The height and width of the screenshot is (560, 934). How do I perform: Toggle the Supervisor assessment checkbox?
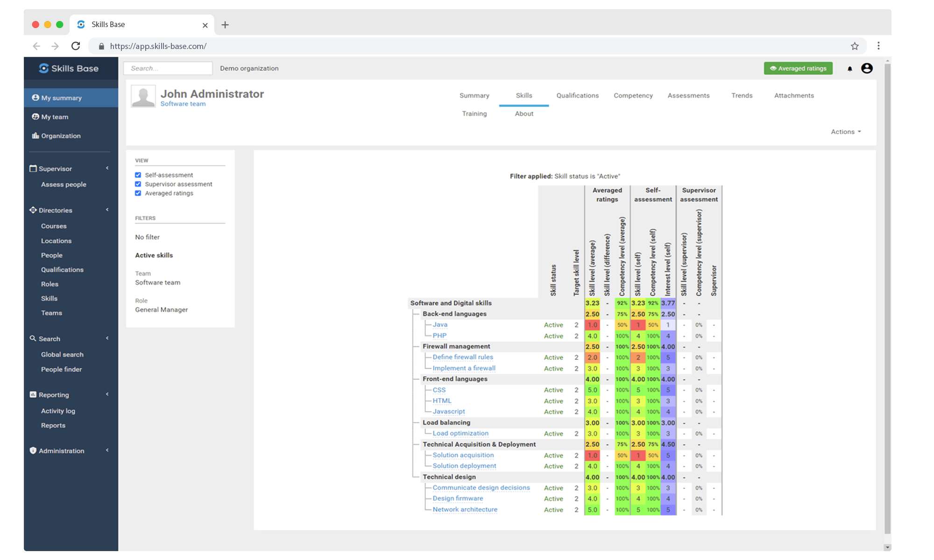138,184
